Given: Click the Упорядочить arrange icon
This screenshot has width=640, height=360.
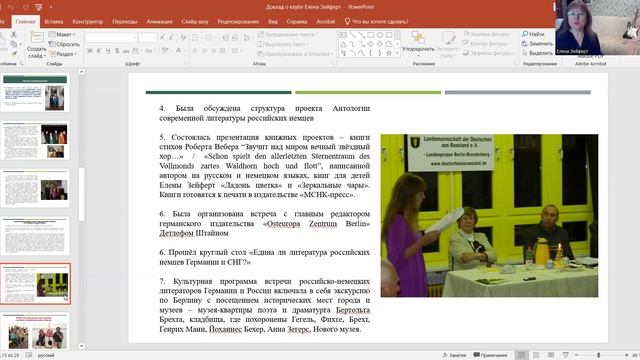Looking at the screenshot, I should 418,38.
